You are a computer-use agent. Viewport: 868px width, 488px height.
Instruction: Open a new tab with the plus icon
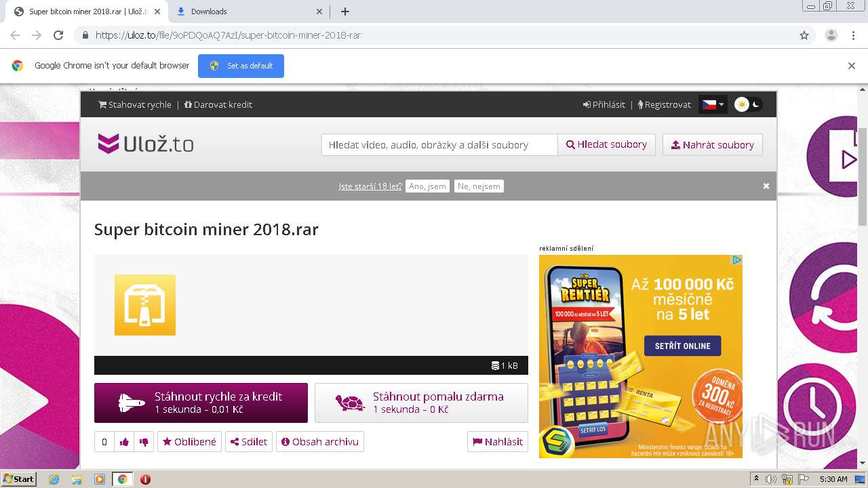[344, 12]
